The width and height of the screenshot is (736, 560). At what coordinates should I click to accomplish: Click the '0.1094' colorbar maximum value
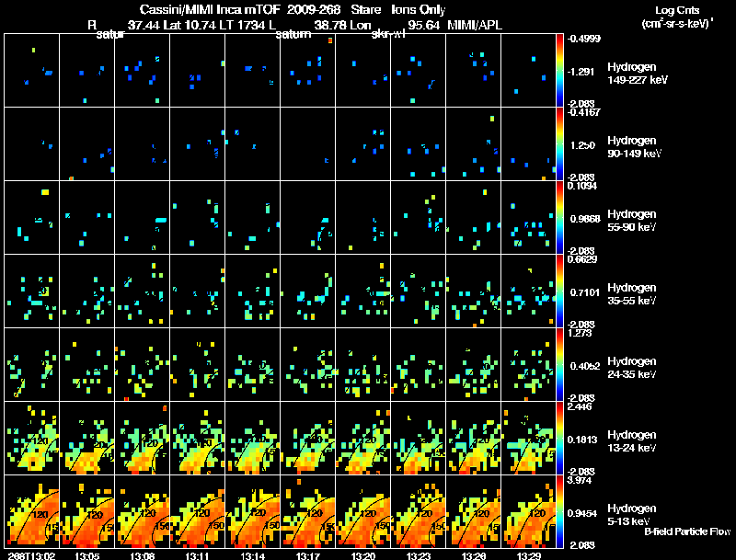[582, 186]
